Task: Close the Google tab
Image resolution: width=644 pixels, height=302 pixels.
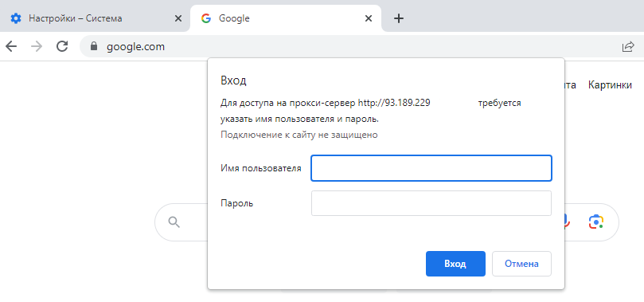Action: pos(369,18)
